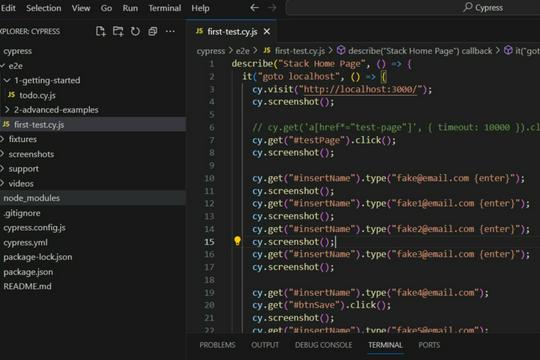Screen dimensions: 540x360
Task: Click the lightbulb quick fix icon
Action: 237,241
